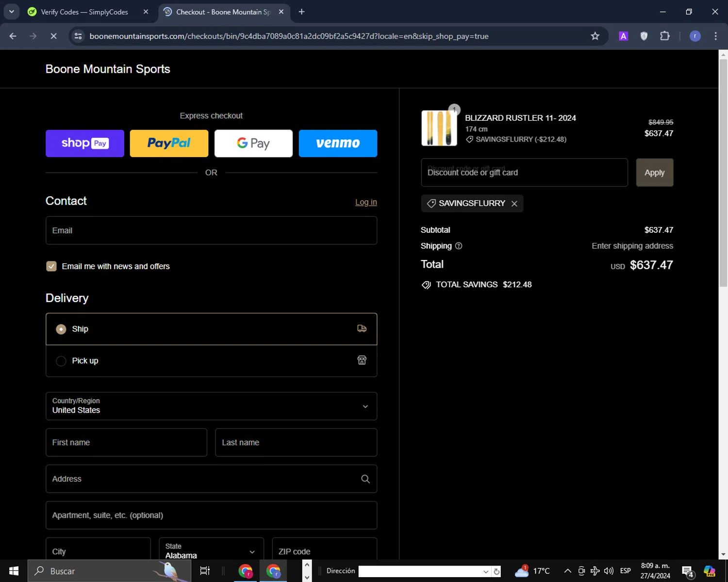The height and width of the screenshot is (582, 728).
Task: Click the Dirección refresh icon
Action: click(x=496, y=571)
